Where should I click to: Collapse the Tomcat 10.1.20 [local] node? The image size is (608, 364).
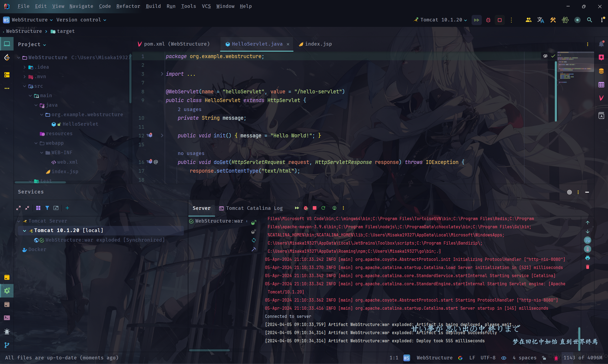pyautogui.click(x=24, y=230)
